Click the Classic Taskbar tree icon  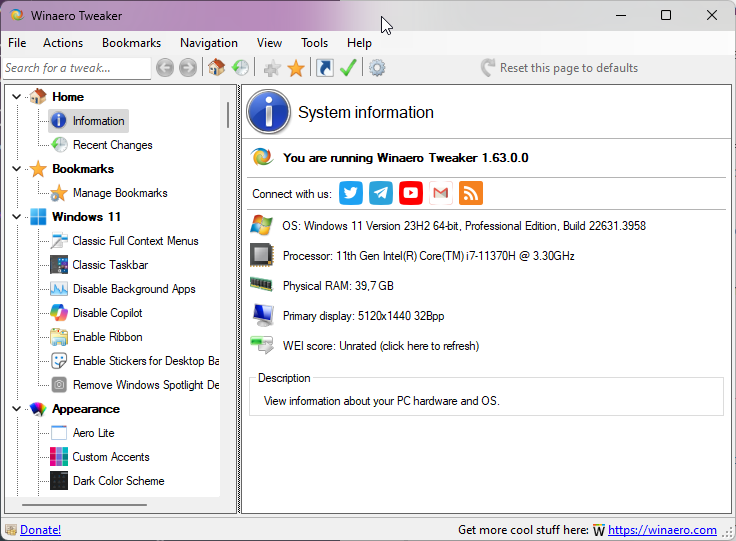coord(59,265)
